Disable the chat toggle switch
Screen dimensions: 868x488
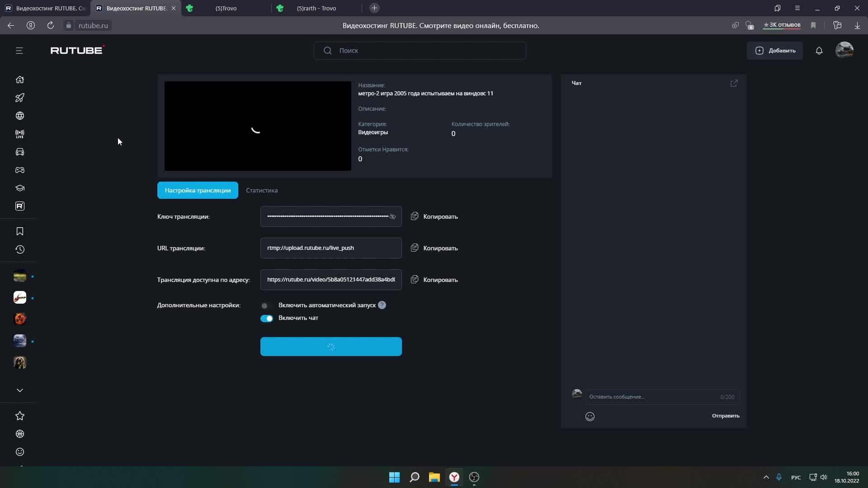266,319
